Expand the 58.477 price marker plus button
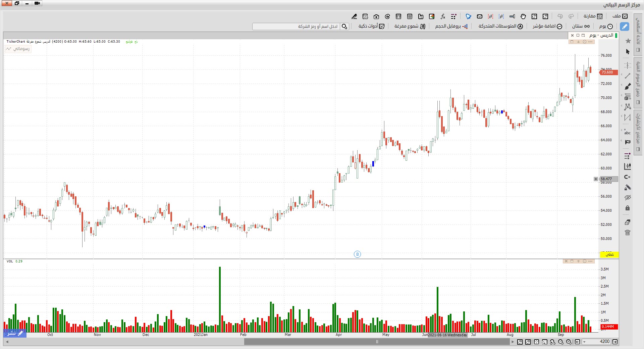The width and height of the screenshot is (644, 349). [596, 179]
